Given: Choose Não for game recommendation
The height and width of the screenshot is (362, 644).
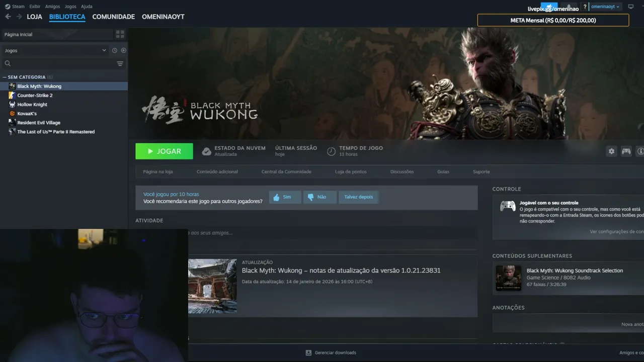Looking at the screenshot, I should pyautogui.click(x=320, y=197).
